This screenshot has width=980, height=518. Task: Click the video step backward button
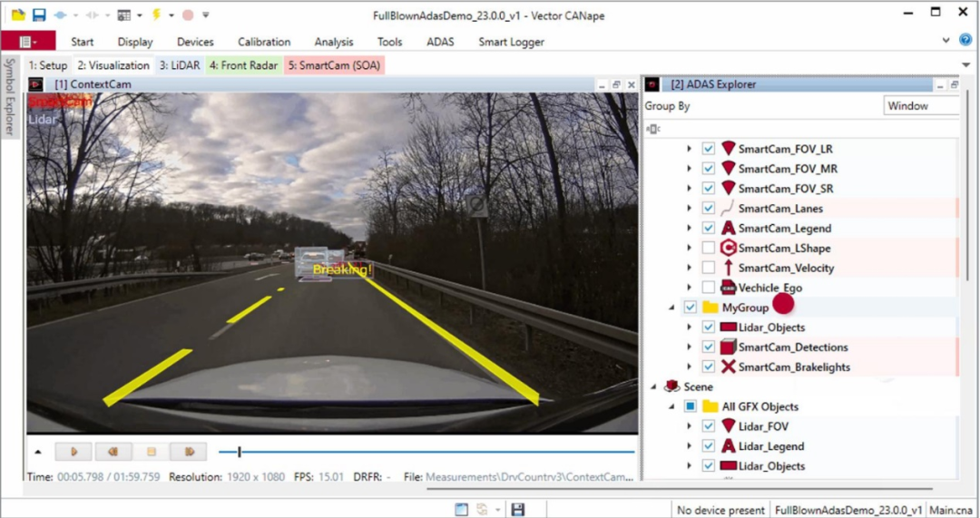113,451
